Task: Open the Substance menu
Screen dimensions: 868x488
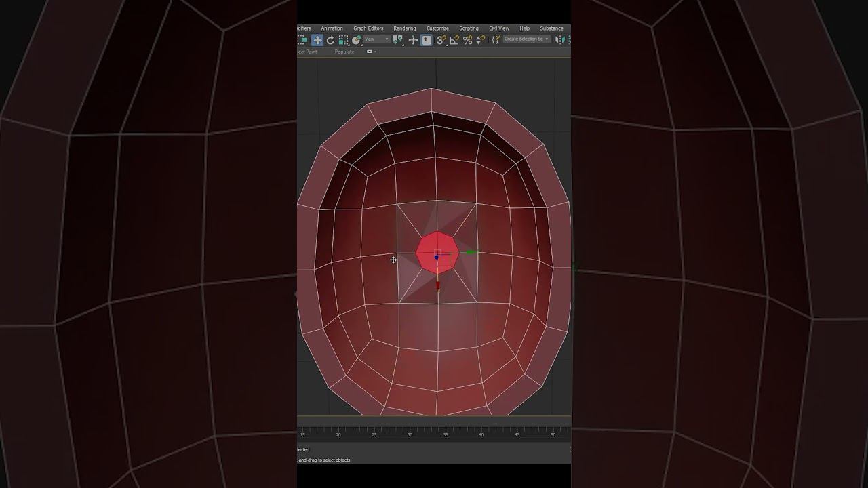Action: coord(551,28)
